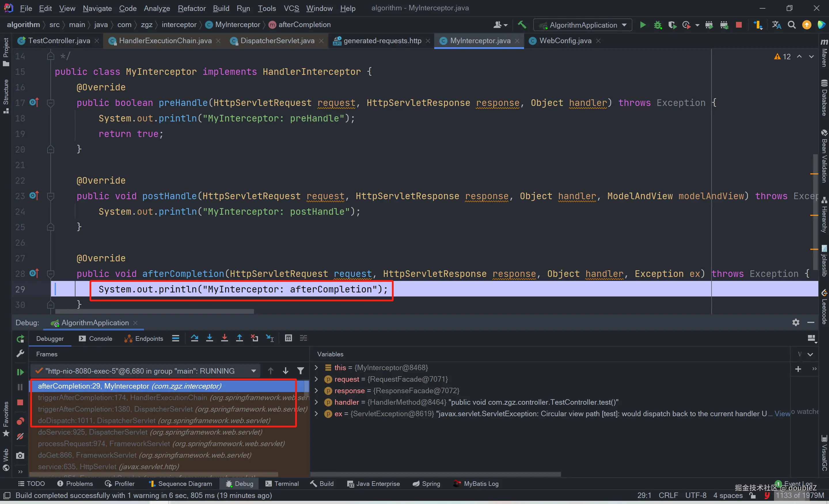
Task: Click Resume Program in debug sidebar
Action: [20, 372]
